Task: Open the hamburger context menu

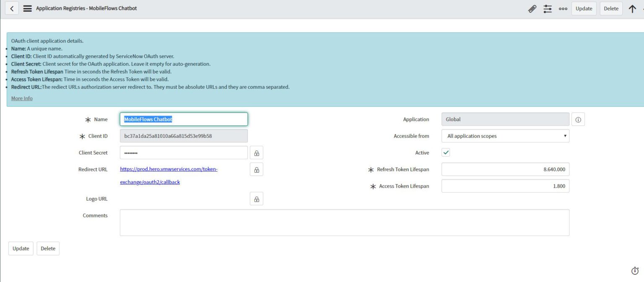Action: click(27, 8)
